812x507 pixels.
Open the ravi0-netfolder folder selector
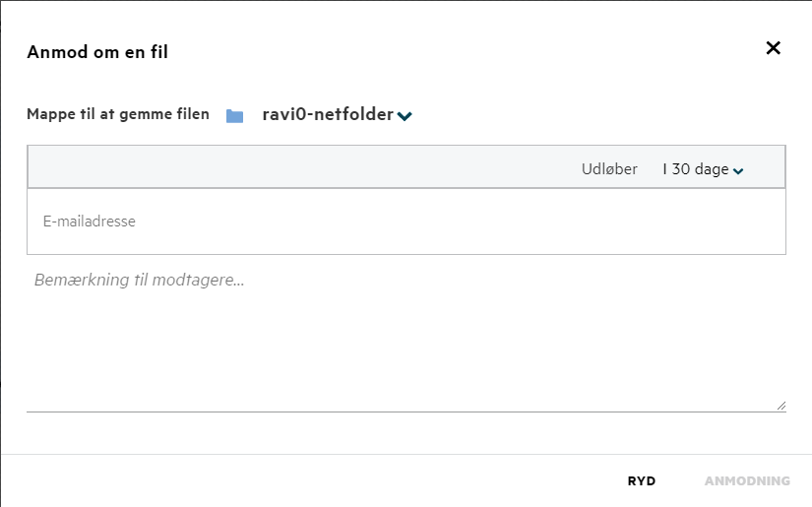tap(327, 115)
